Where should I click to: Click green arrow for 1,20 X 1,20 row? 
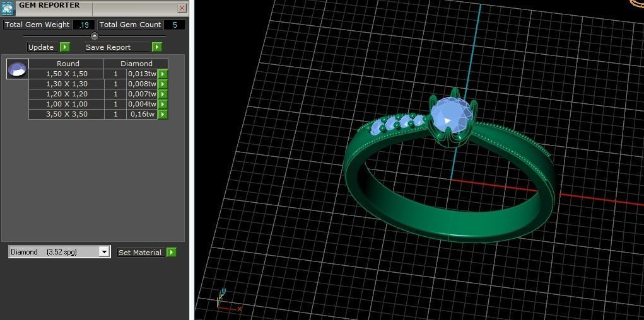(163, 94)
